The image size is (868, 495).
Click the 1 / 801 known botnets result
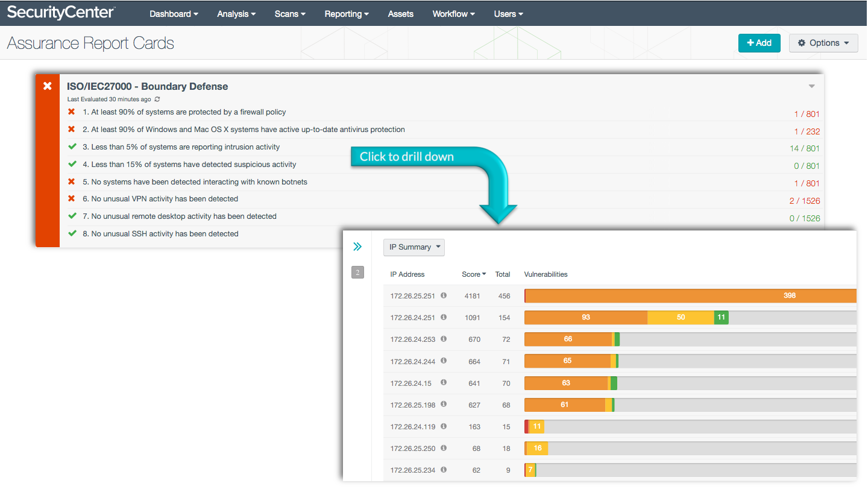807,183
